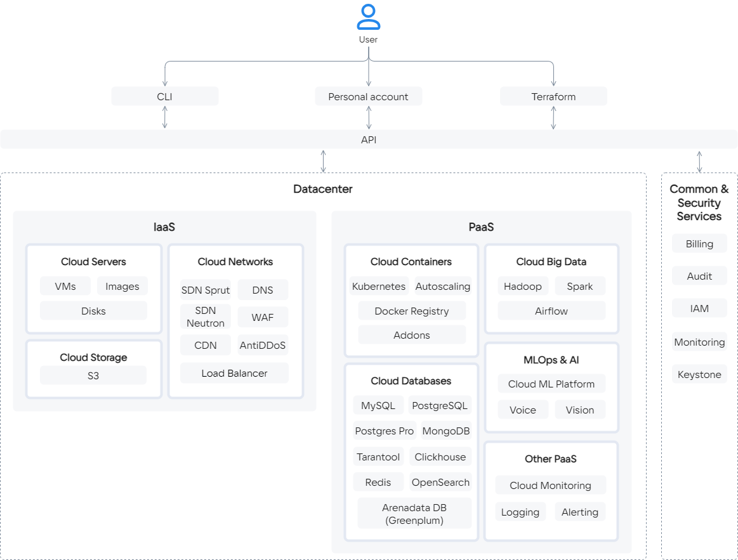Select the SDN Neutron chip

pyautogui.click(x=206, y=316)
